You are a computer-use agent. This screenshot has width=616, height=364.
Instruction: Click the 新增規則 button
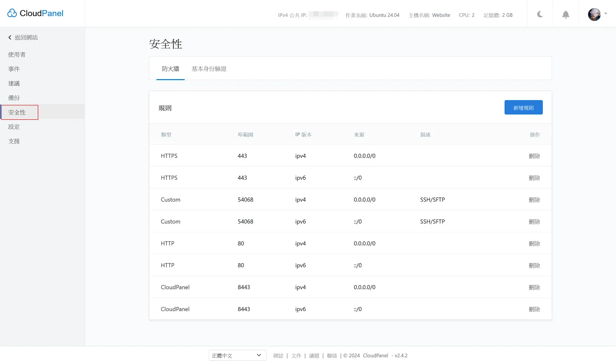point(523,108)
